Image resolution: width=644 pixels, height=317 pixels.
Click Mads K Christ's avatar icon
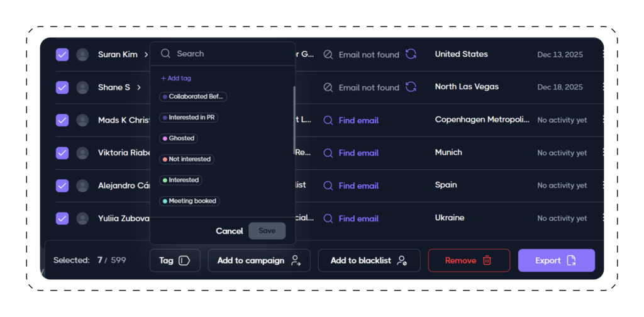(x=82, y=120)
